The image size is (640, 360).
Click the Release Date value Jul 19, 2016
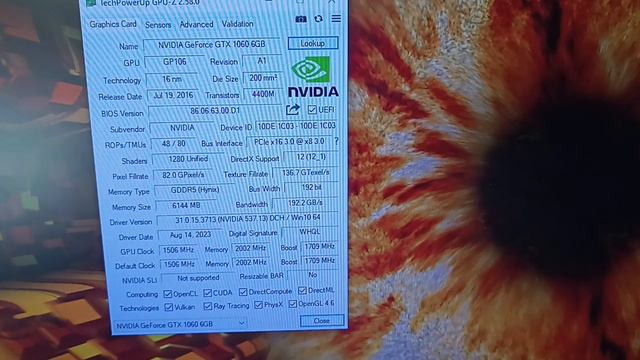173,95
